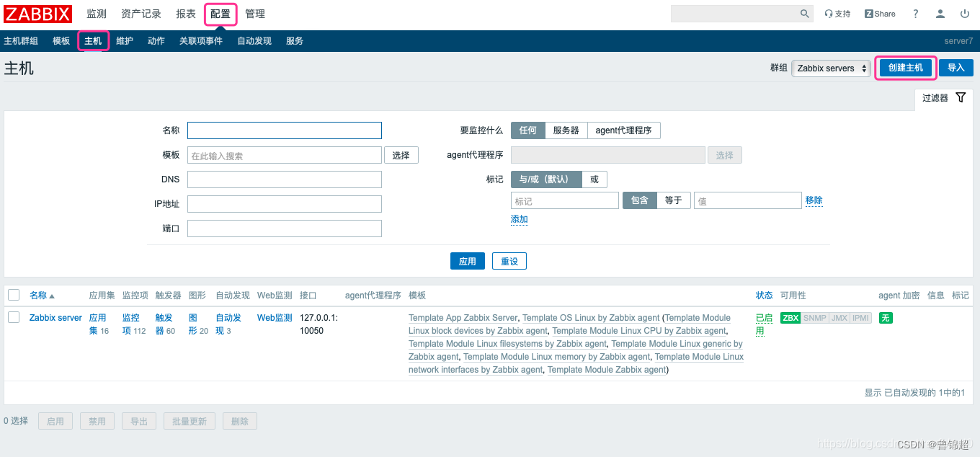Open the 群组 Zabbix servers dropdown
The width and height of the screenshot is (980, 457).
pyautogui.click(x=831, y=68)
